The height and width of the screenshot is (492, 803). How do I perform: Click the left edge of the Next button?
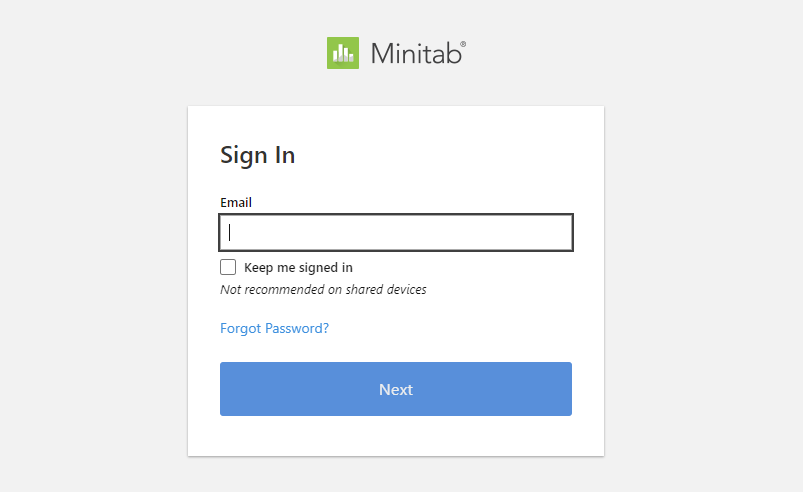tap(228, 389)
